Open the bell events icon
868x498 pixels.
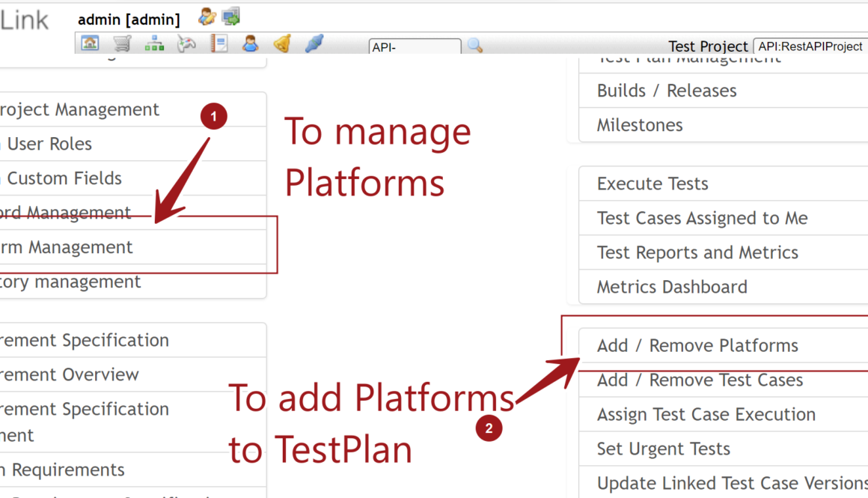coord(282,43)
